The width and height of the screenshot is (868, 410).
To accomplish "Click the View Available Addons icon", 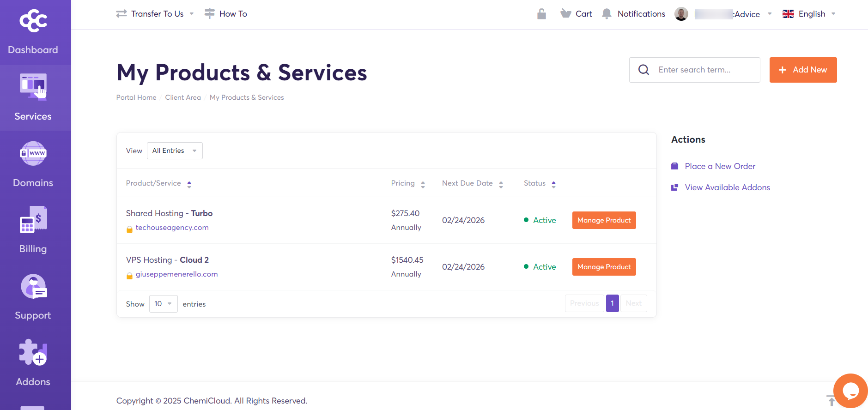I will click(675, 187).
